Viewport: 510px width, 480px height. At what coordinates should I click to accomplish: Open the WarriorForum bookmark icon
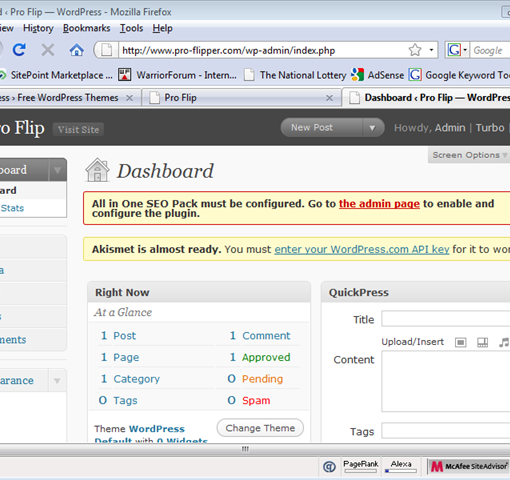coord(124,75)
